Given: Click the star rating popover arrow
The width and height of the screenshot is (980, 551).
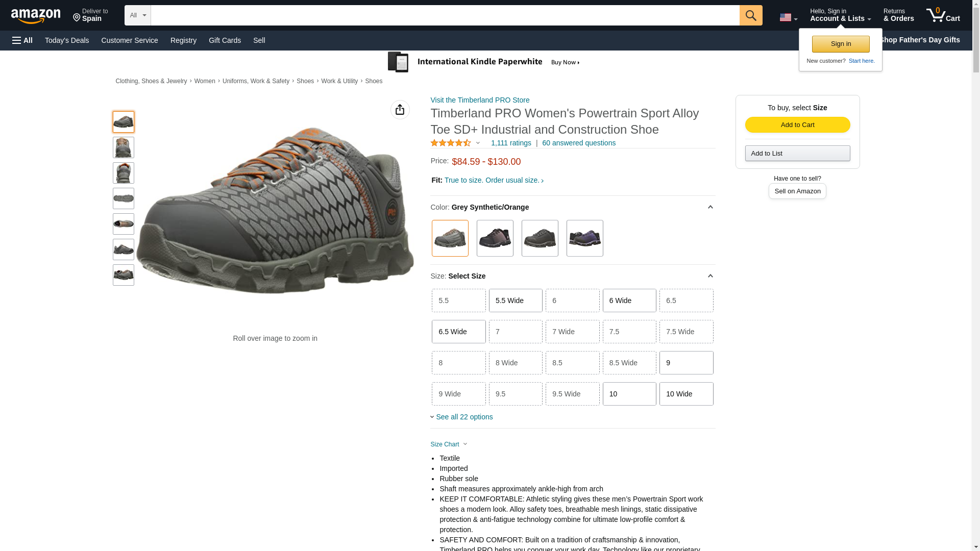Looking at the screenshot, I should (x=478, y=143).
